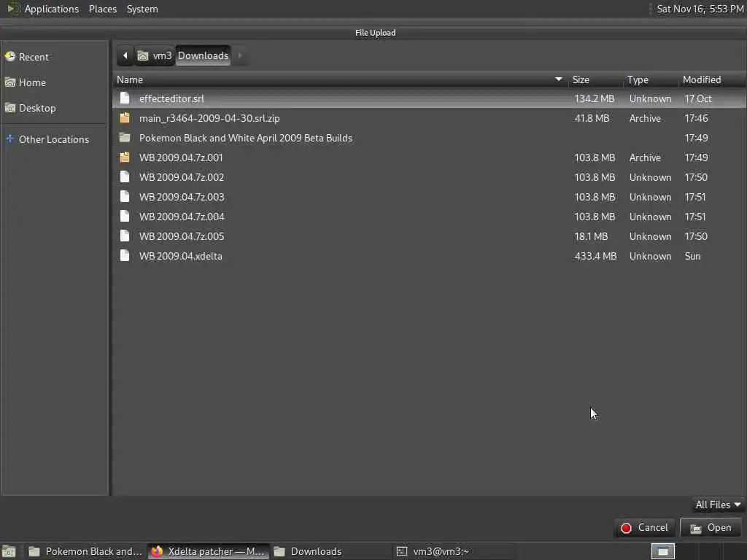Image resolution: width=747 pixels, height=560 pixels.
Task: Select Home in the sidebar
Action: click(55, 82)
